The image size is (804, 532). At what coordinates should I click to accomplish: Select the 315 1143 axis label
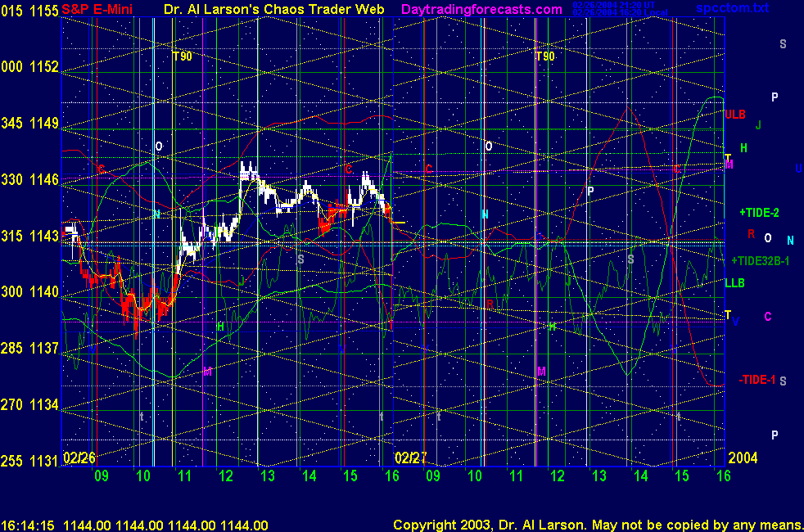[29, 236]
